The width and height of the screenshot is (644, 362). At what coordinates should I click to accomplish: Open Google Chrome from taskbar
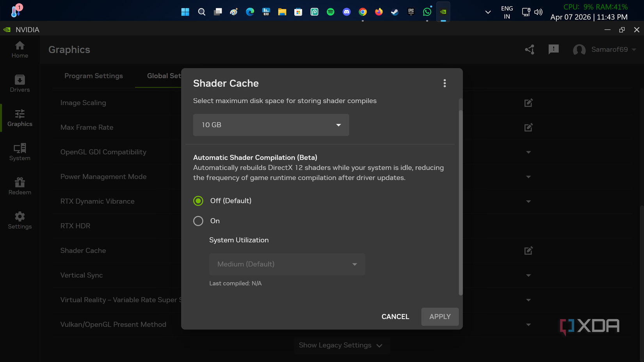tap(363, 12)
